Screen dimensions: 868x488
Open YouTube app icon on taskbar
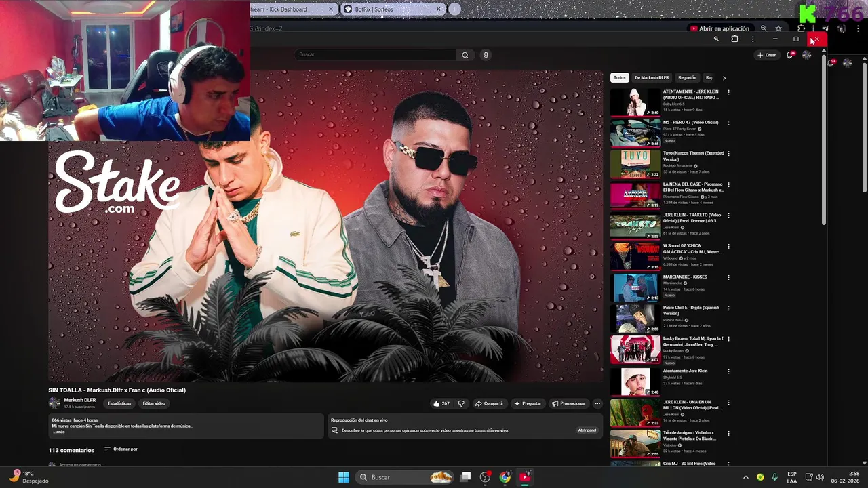tap(525, 477)
